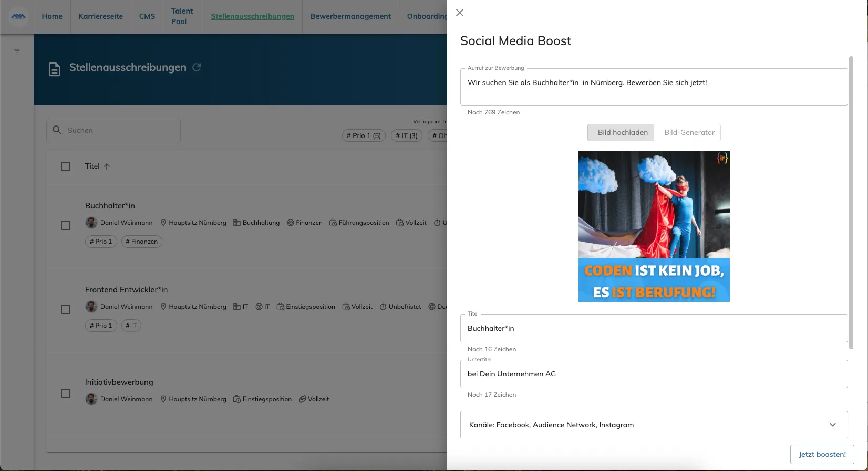Tick the select-all checkbox next to Titel
The image size is (868, 471).
tap(66, 166)
